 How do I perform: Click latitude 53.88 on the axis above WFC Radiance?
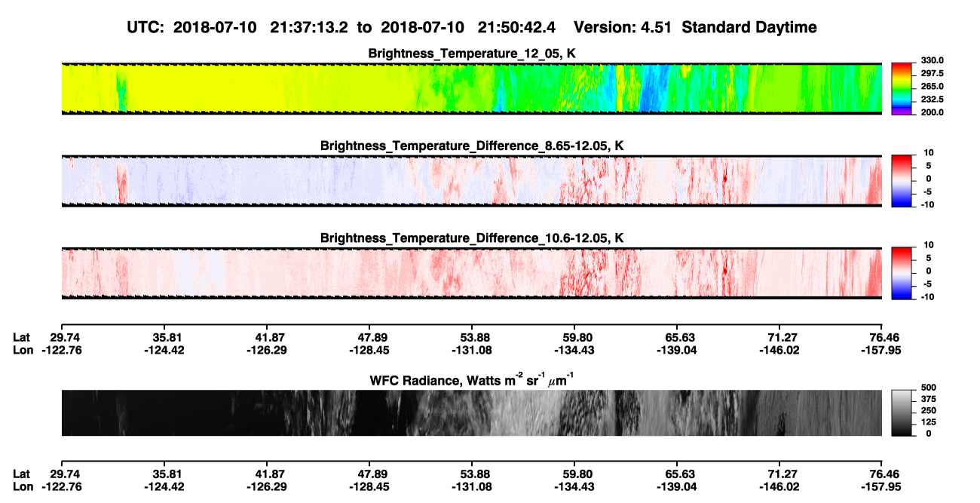pyautogui.click(x=472, y=338)
